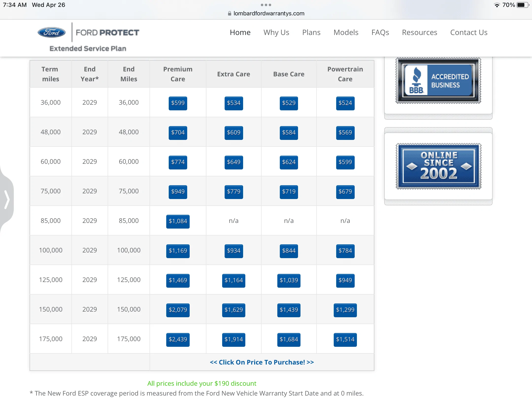Choose the $2,079 Premium Care price
The height and width of the screenshot is (399, 532).
[178, 310]
